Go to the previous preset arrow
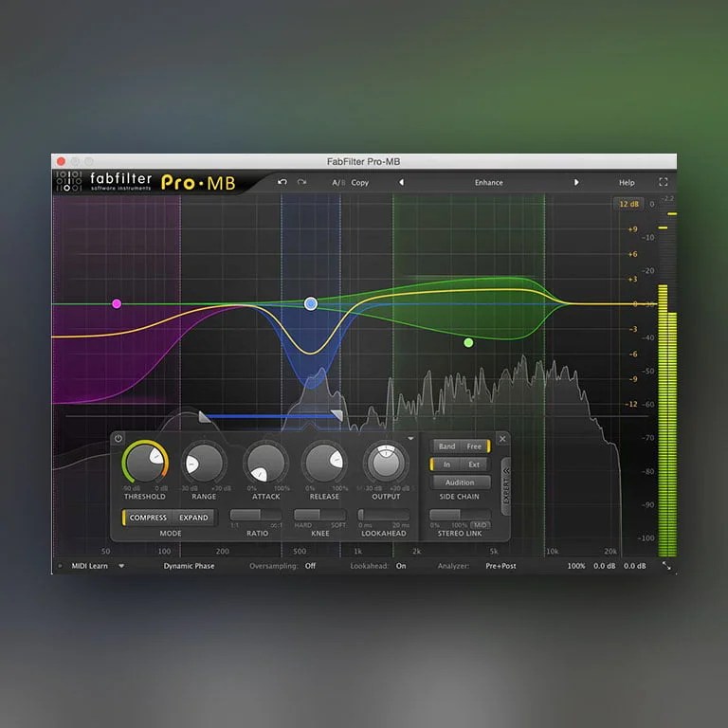The height and width of the screenshot is (728, 728). [402, 182]
